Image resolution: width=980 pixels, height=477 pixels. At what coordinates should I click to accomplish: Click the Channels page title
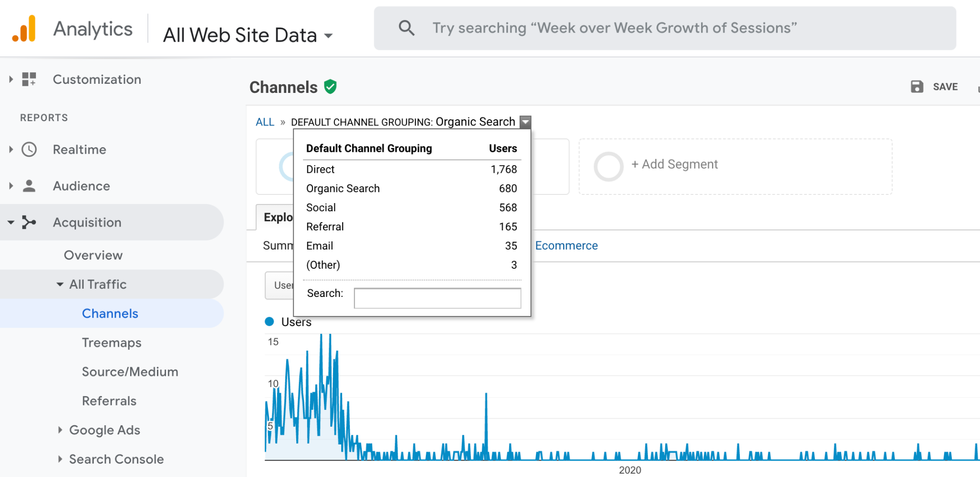click(x=283, y=87)
